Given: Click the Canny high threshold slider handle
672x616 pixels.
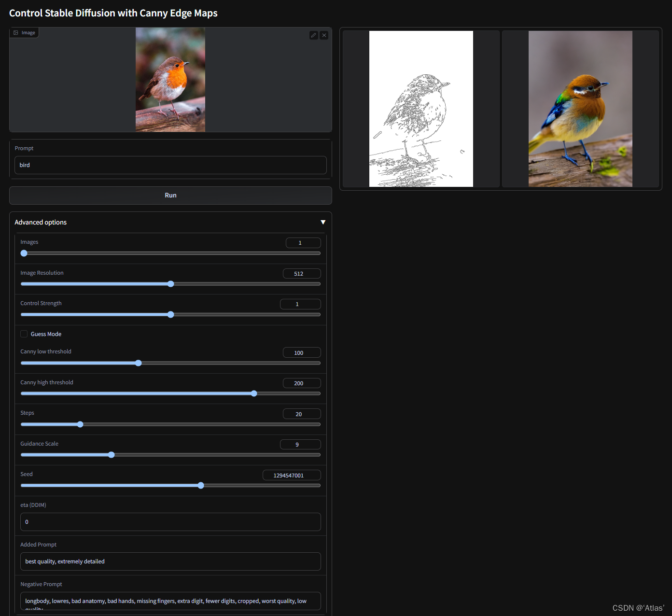Looking at the screenshot, I should click(x=254, y=393).
